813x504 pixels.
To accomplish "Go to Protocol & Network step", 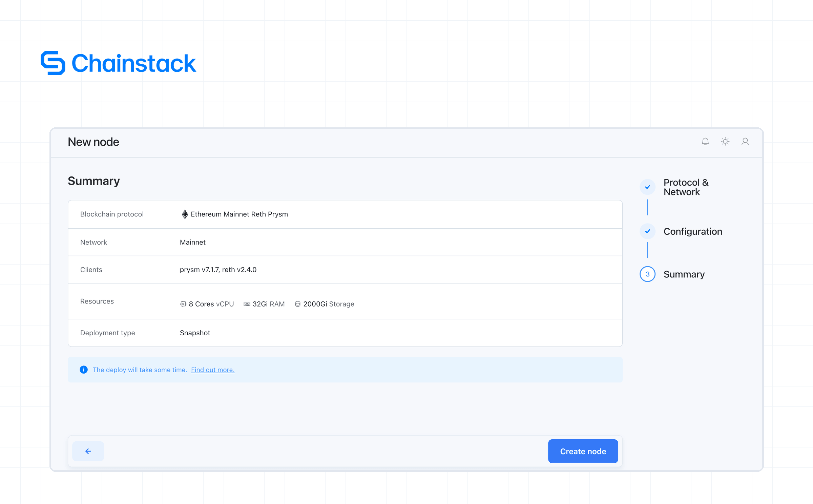I will tap(686, 187).
